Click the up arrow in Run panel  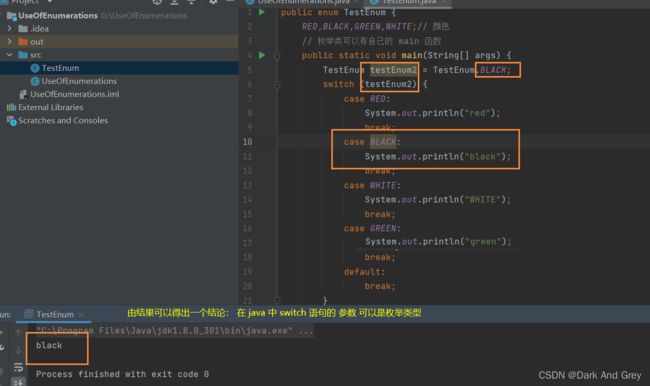(18, 333)
